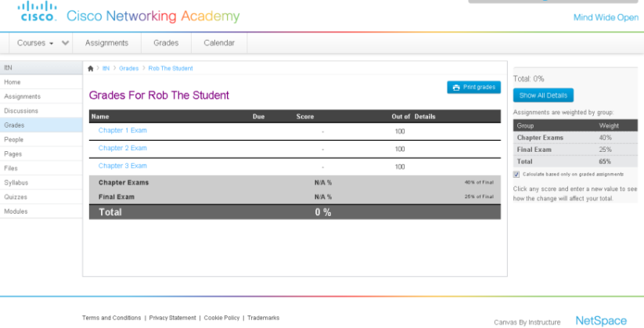
Task: Expand the chevron arrow beside Courses
Action: [x=65, y=43]
